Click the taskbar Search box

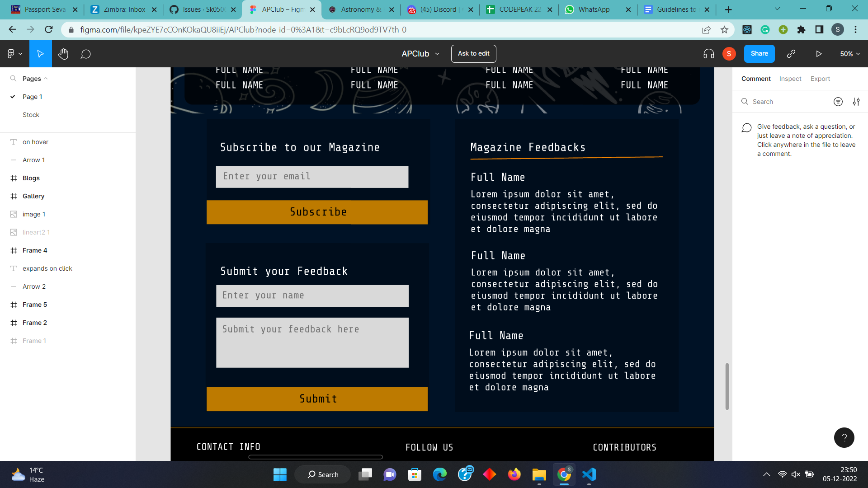coord(322,474)
